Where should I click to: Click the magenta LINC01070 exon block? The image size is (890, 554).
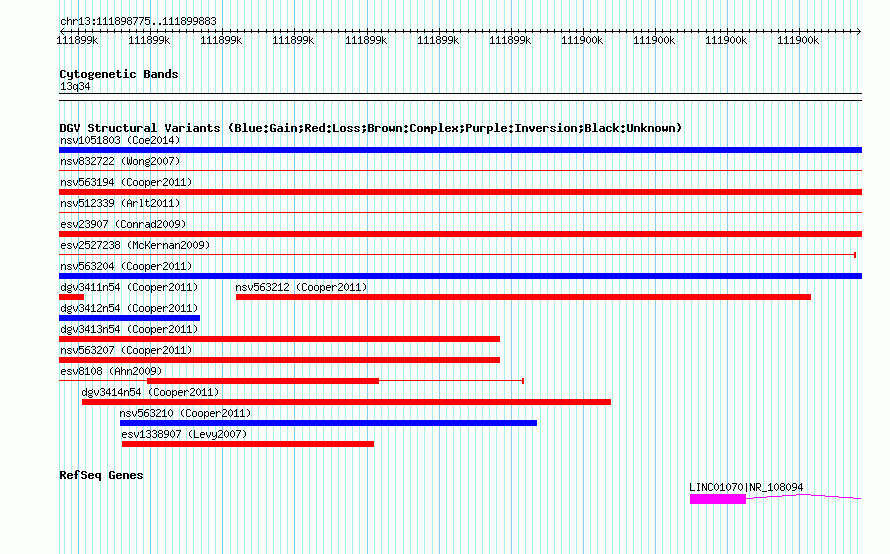click(717, 499)
